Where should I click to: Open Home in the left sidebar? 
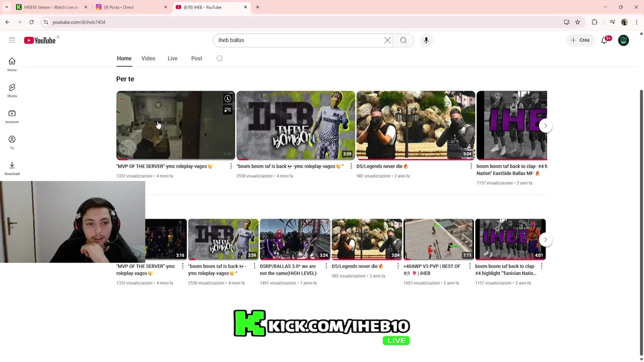coord(12,64)
